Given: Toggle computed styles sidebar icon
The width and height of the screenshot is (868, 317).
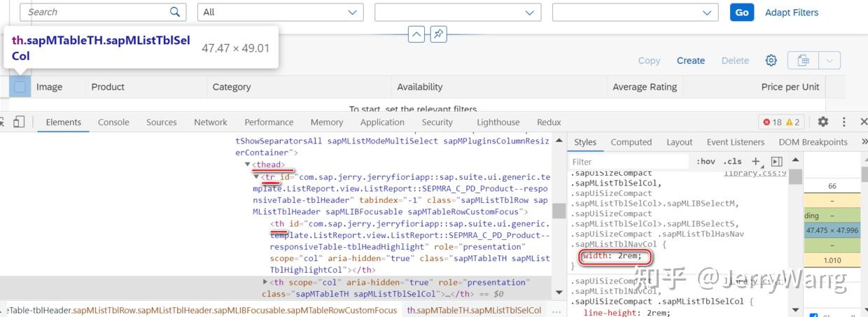Looking at the screenshot, I should [x=776, y=162].
